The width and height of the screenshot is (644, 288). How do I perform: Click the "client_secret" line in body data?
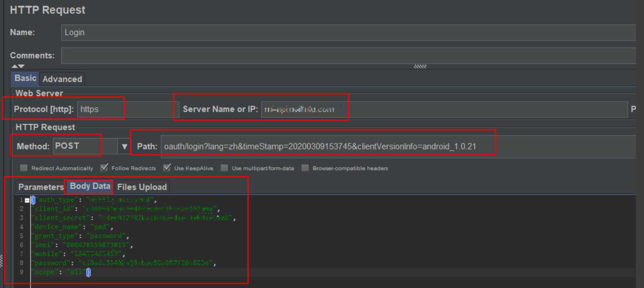(134, 218)
